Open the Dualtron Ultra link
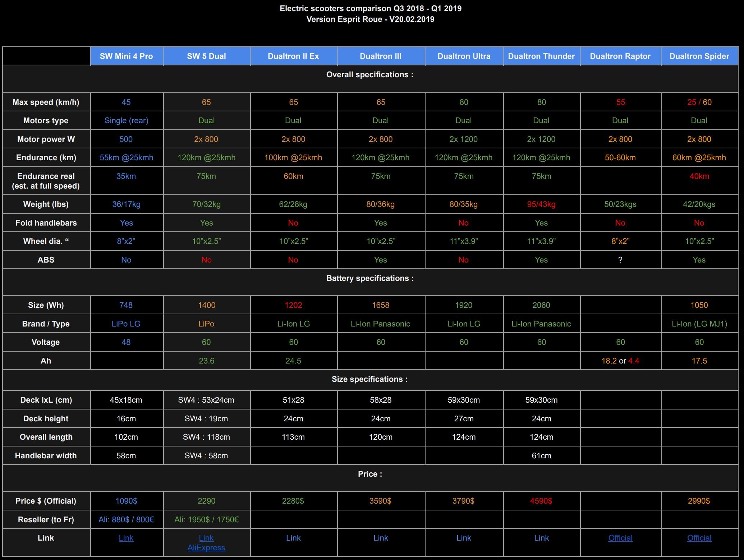744x560 pixels. point(464,538)
